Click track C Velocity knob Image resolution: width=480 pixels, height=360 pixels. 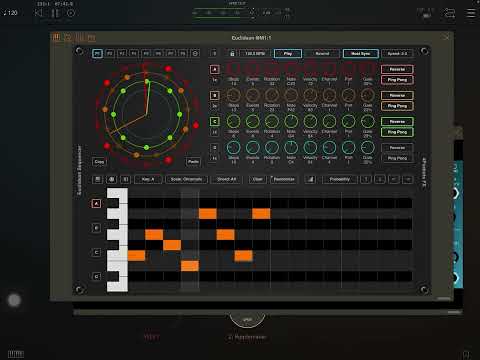click(310, 122)
